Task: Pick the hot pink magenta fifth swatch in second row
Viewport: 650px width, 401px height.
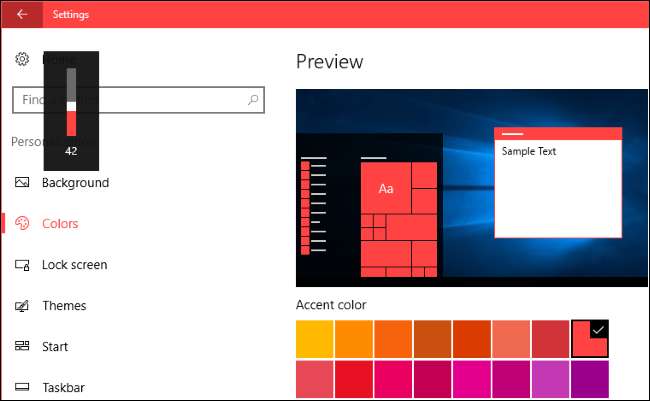Action: [472, 379]
